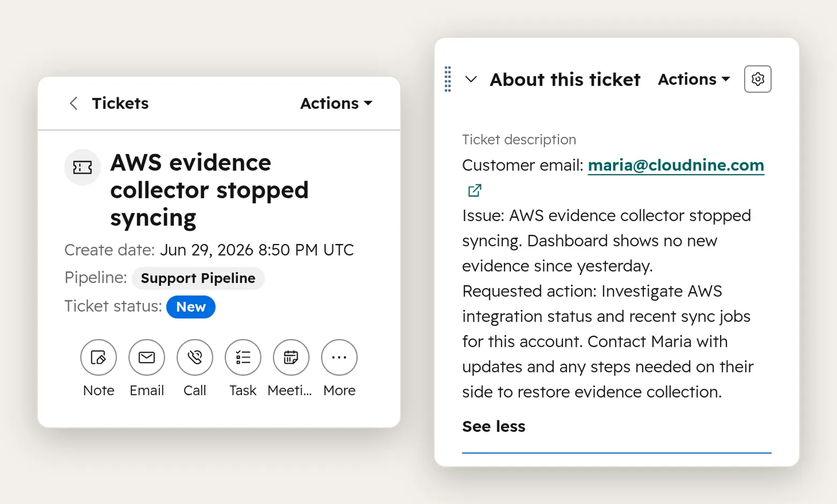
Task: Schedule a Meeting with the calendar icon
Action: [291, 357]
